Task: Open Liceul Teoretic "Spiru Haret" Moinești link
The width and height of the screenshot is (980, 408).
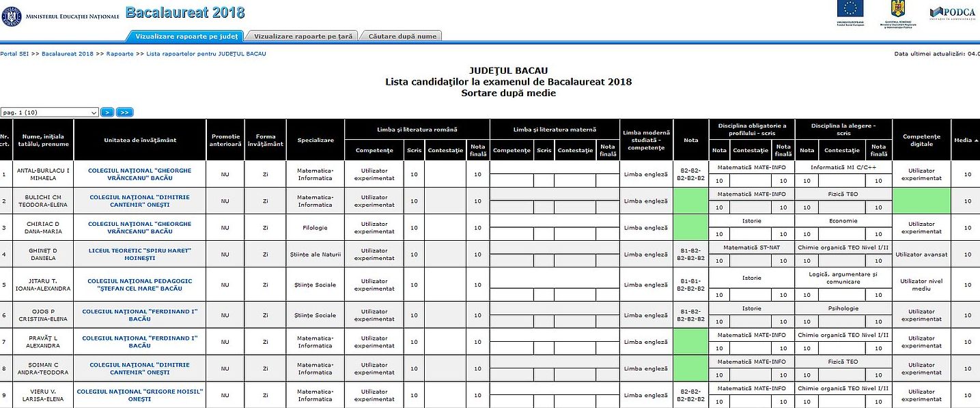Action: [139, 254]
